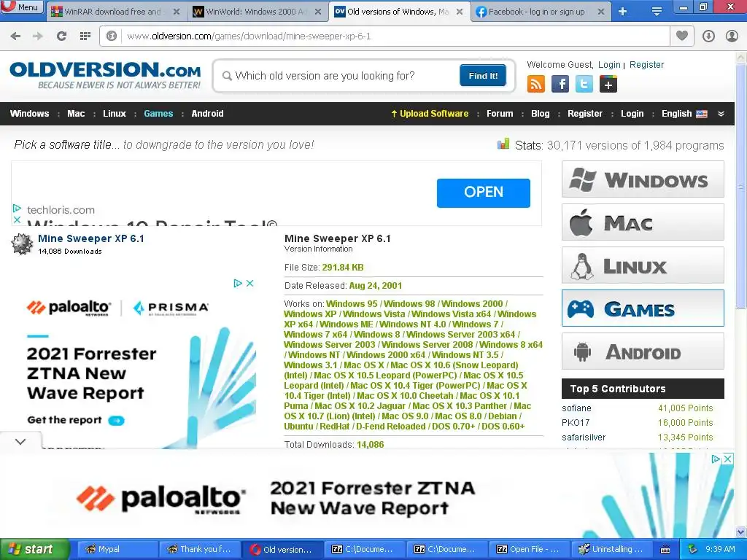This screenshot has height=560, width=747.
Task: Click the RSS feed icon
Action: pos(536,85)
